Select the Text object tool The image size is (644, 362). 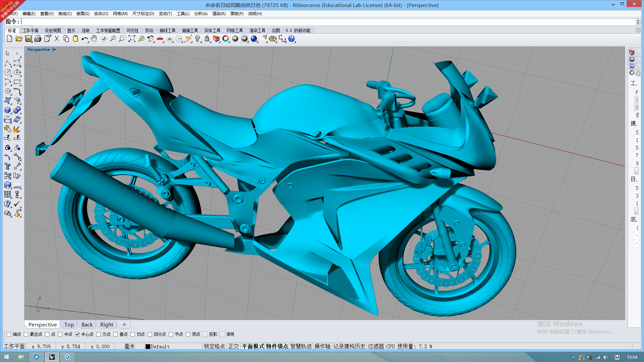8,167
